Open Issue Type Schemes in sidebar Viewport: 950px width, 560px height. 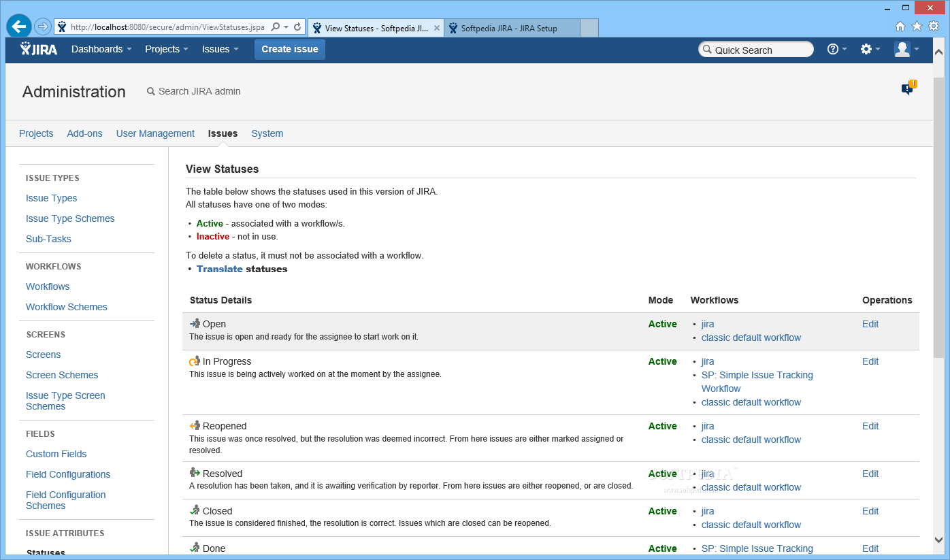(x=70, y=218)
